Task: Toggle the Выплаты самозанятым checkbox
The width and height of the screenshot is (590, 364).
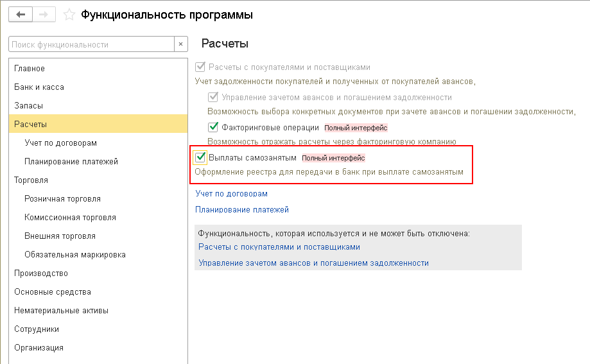Action: pos(200,157)
